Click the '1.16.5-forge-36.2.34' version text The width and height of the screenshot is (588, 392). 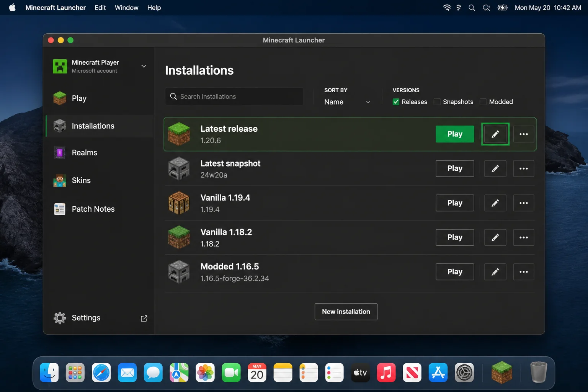[x=235, y=278]
